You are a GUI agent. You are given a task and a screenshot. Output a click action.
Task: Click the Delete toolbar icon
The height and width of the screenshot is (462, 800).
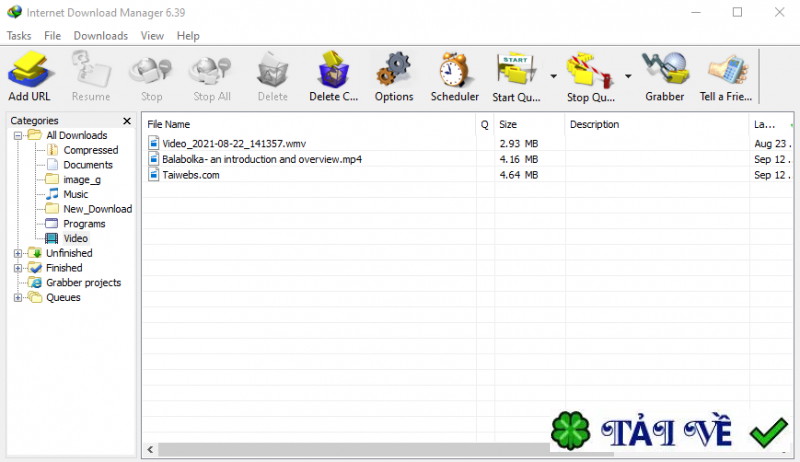click(272, 70)
